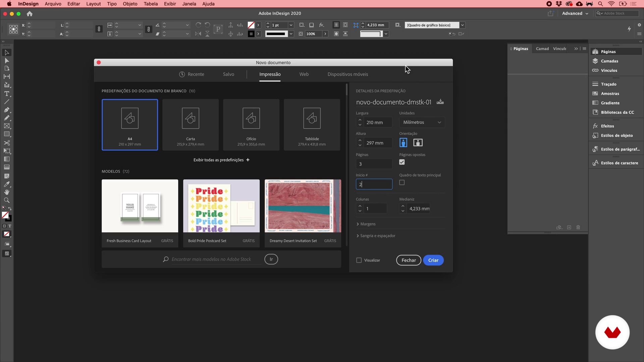The image size is (644, 362).
Task: Switch to the Web tab
Action: pos(304,74)
